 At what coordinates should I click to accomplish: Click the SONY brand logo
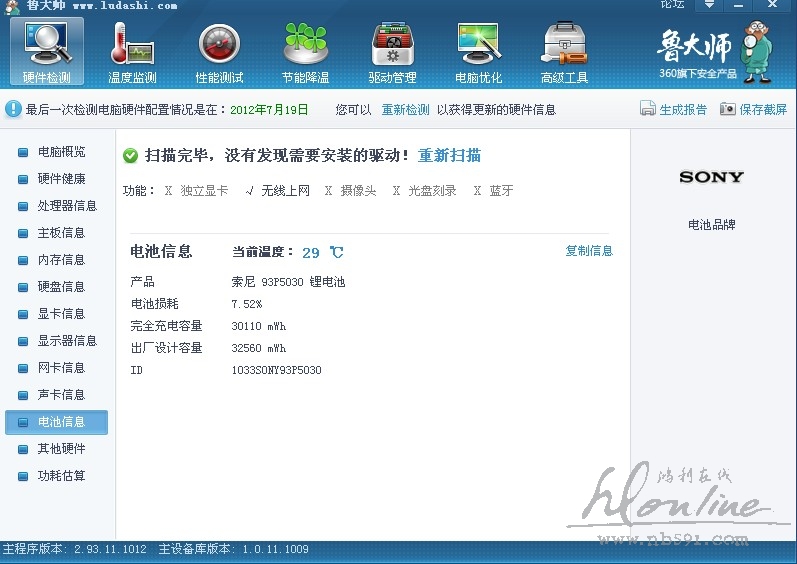click(x=712, y=177)
